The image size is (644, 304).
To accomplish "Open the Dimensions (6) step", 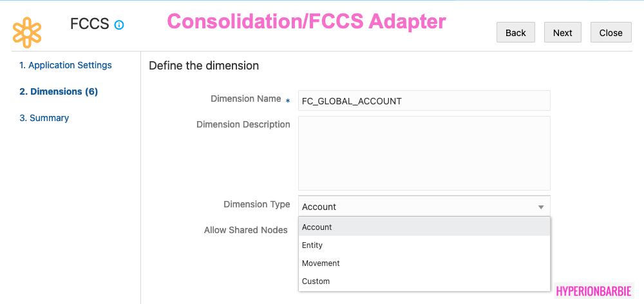I will tap(59, 91).
